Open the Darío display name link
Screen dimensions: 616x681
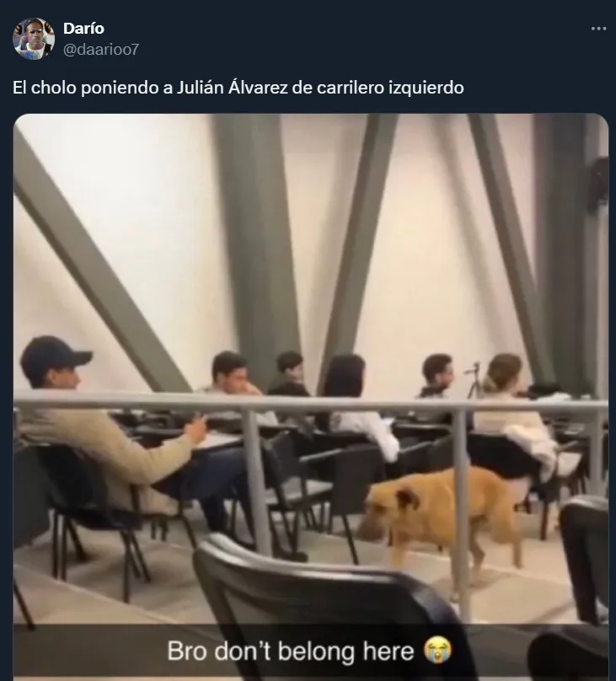point(83,28)
